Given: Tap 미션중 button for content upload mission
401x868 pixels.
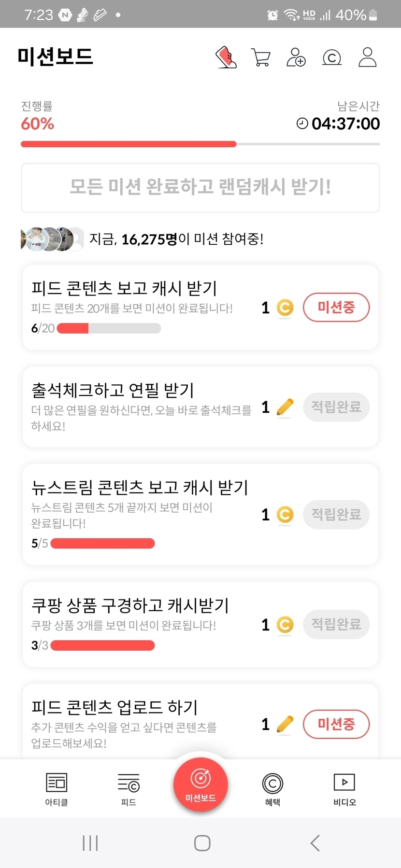Looking at the screenshot, I should tap(336, 724).
